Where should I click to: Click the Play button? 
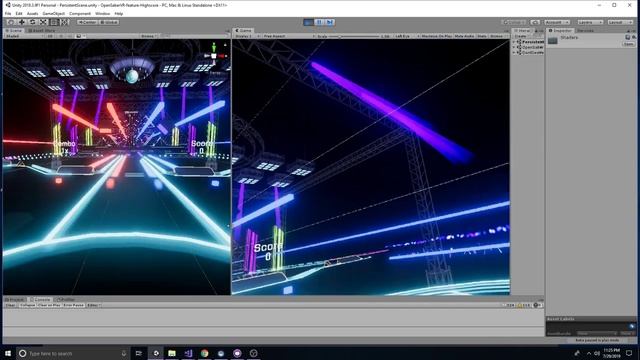click(309, 22)
